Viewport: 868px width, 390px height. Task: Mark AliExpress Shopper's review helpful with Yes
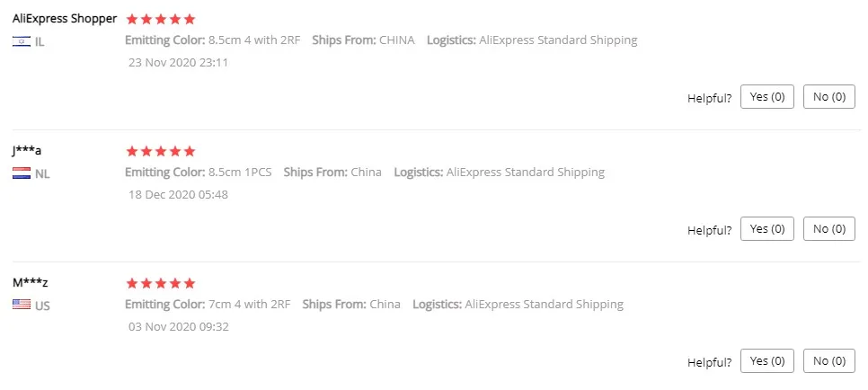click(766, 97)
